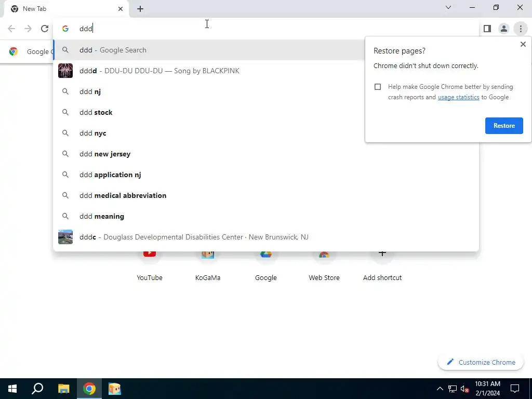
Task: Click the Google Chrome bookmark icon
Action: pyautogui.click(x=14, y=51)
